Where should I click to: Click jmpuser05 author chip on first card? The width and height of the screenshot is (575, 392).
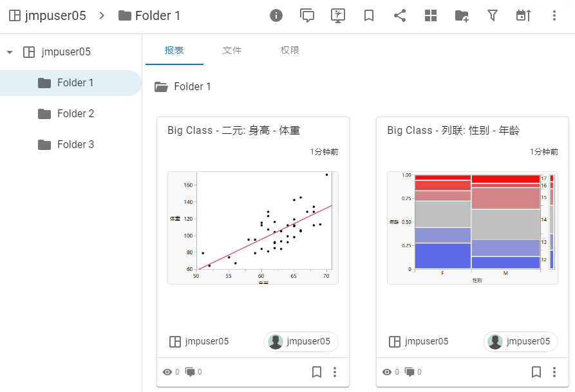(x=300, y=342)
